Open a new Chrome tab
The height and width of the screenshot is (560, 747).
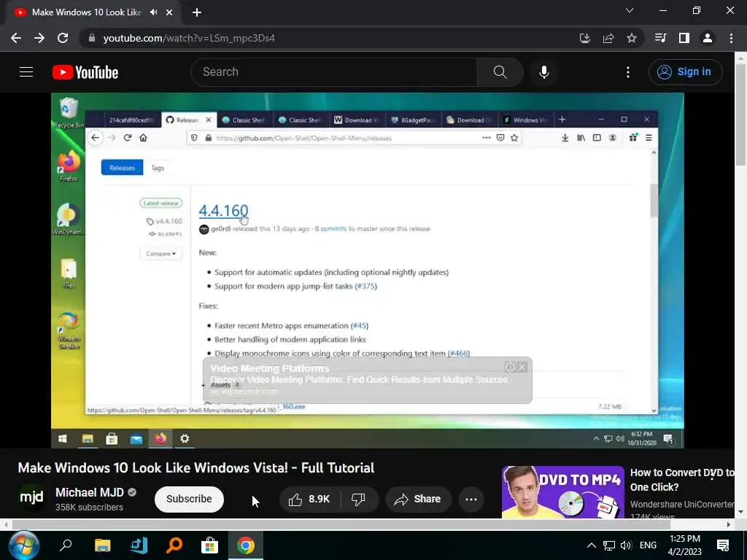pos(197,12)
